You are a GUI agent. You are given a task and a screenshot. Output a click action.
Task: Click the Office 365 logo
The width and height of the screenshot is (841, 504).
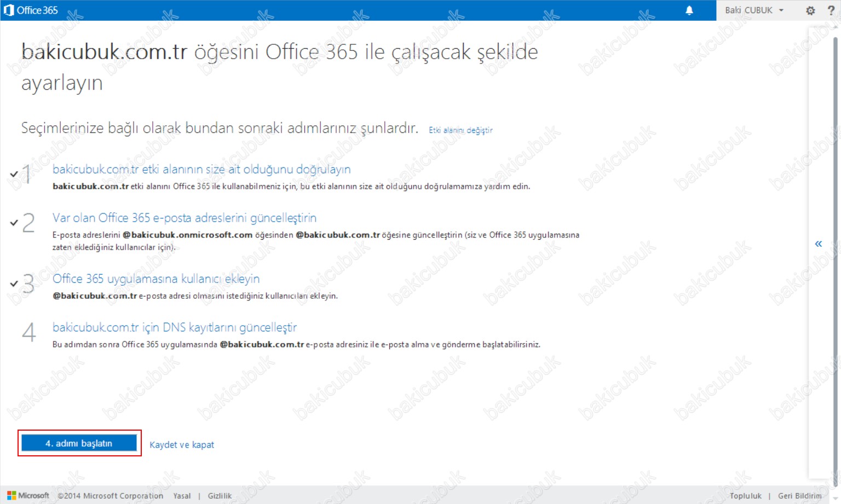[x=31, y=10]
